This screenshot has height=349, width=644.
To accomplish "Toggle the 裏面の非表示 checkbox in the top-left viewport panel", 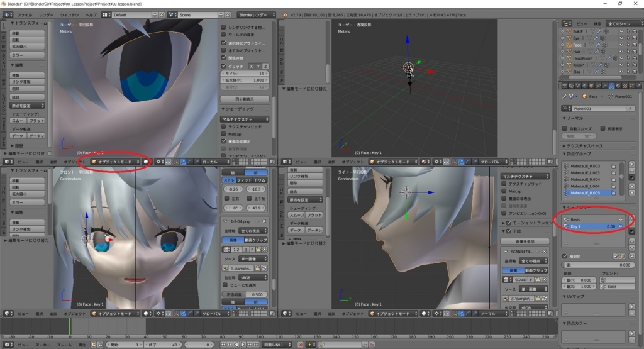I will pos(223,141).
